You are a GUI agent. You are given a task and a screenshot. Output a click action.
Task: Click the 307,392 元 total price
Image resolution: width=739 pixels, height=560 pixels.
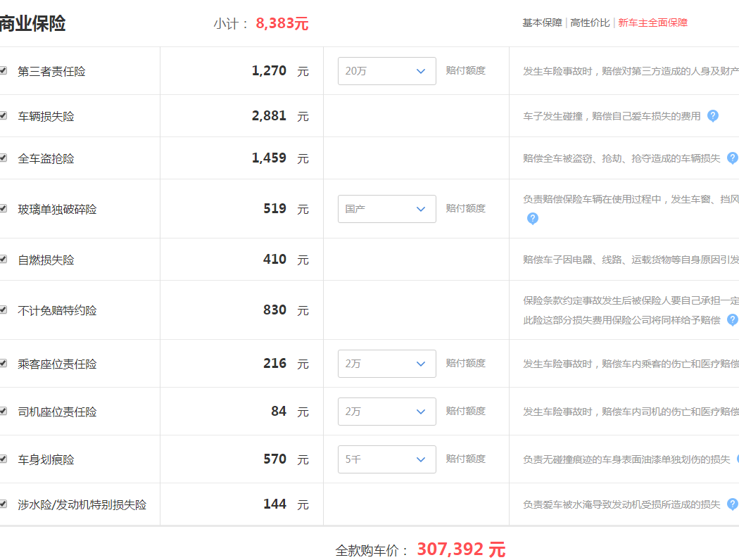(462, 549)
